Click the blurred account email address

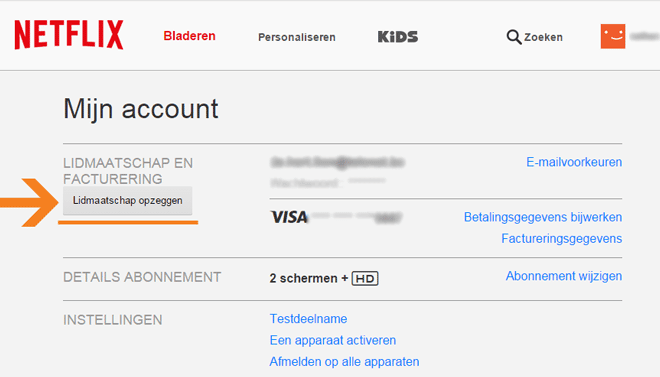[x=337, y=162]
